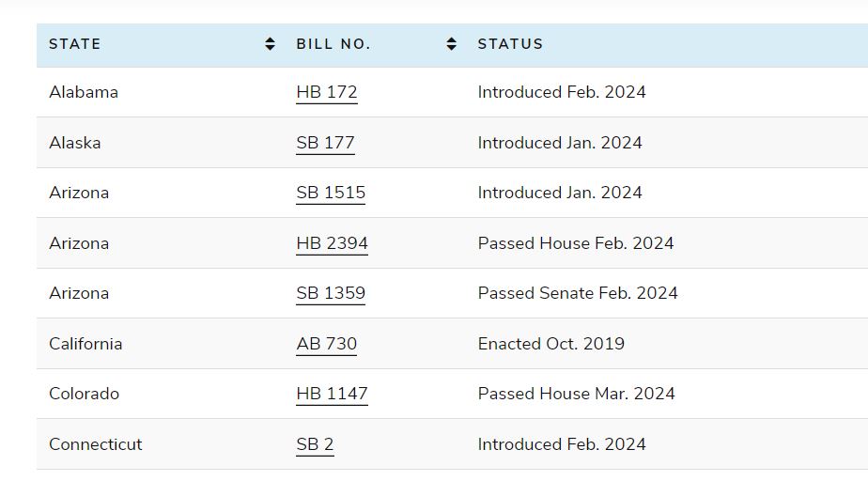Sort table by Bill No. arrows
Image resolution: width=868 pixels, height=481 pixels.
coord(452,44)
